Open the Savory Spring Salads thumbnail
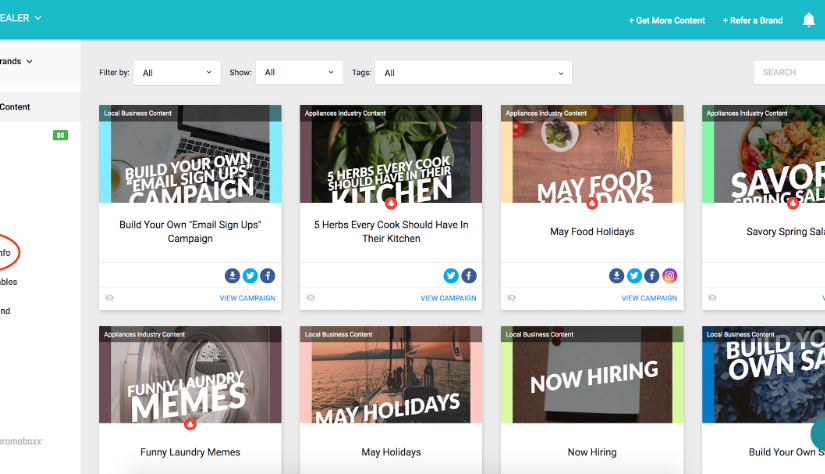Image resolution: width=825 pixels, height=474 pixels. [x=763, y=154]
